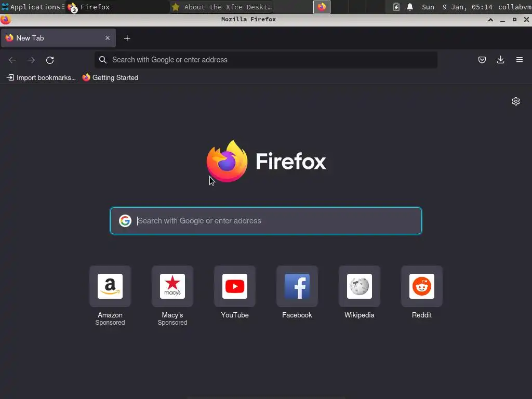
Task: Click the back navigation arrow
Action: (12, 60)
